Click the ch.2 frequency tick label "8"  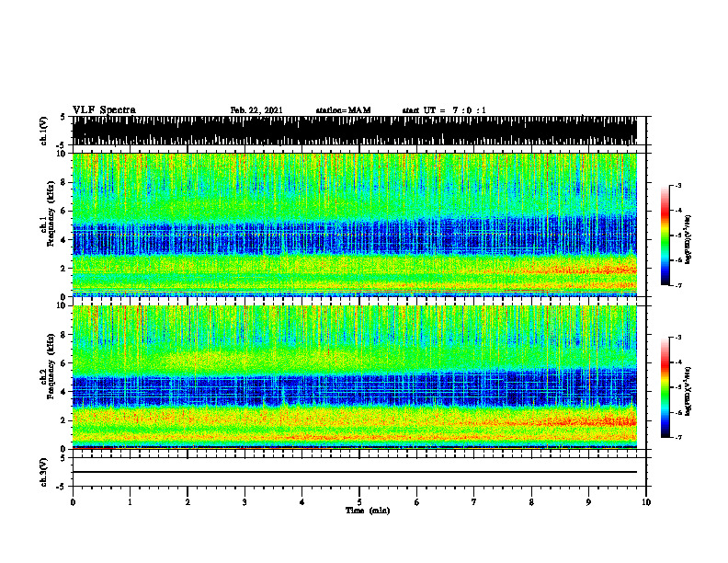(64, 335)
